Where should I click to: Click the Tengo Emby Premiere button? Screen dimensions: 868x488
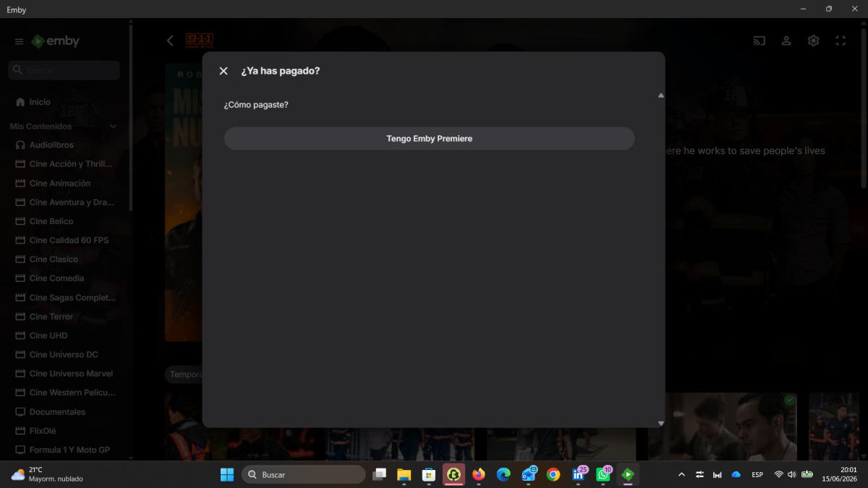[x=429, y=139]
